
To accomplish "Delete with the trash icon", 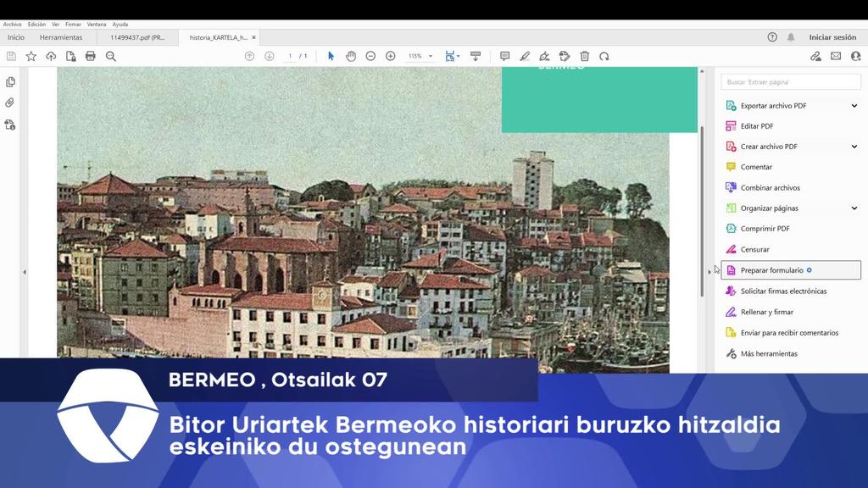I will 585,56.
